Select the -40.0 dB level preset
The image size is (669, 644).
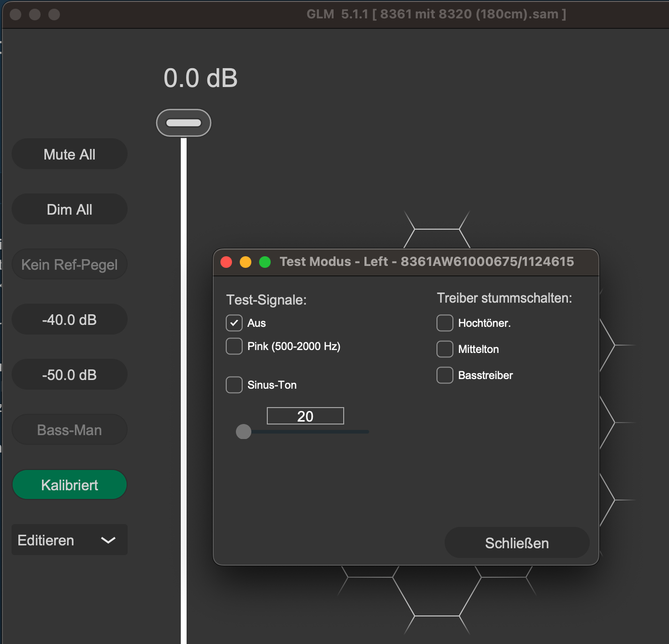[x=70, y=320]
